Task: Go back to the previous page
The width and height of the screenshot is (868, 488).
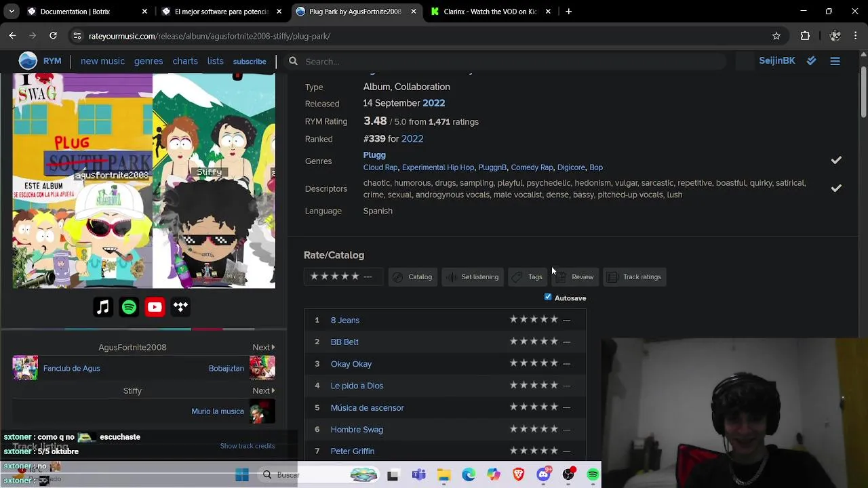Action: click(12, 36)
